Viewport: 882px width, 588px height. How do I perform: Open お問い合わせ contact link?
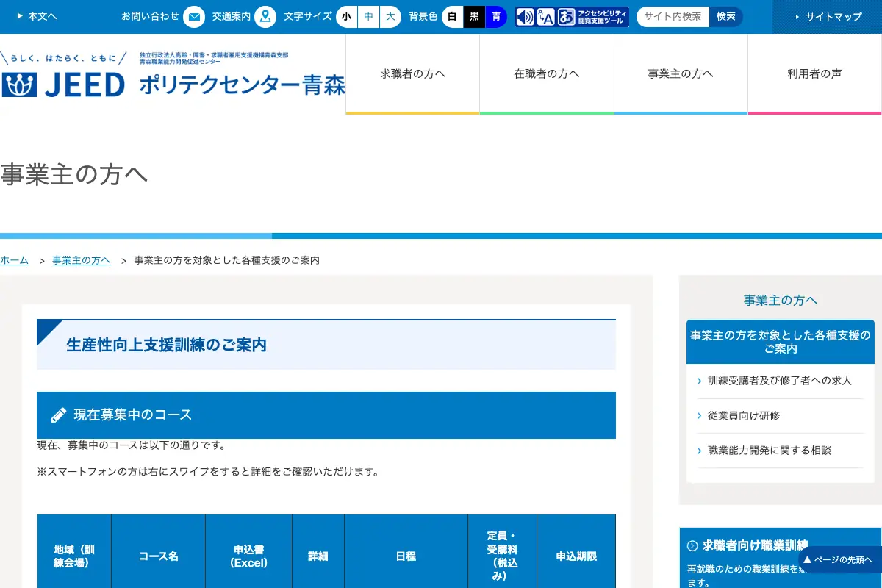pyautogui.click(x=150, y=16)
